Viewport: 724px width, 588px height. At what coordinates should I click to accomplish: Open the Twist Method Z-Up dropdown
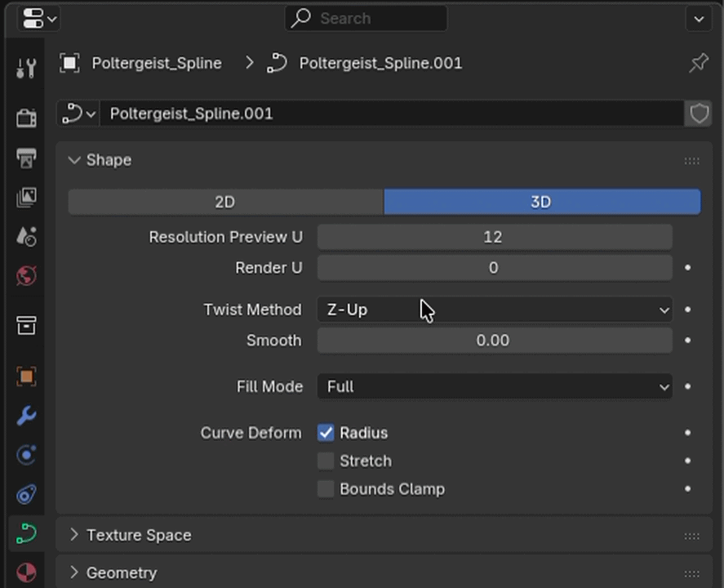495,310
